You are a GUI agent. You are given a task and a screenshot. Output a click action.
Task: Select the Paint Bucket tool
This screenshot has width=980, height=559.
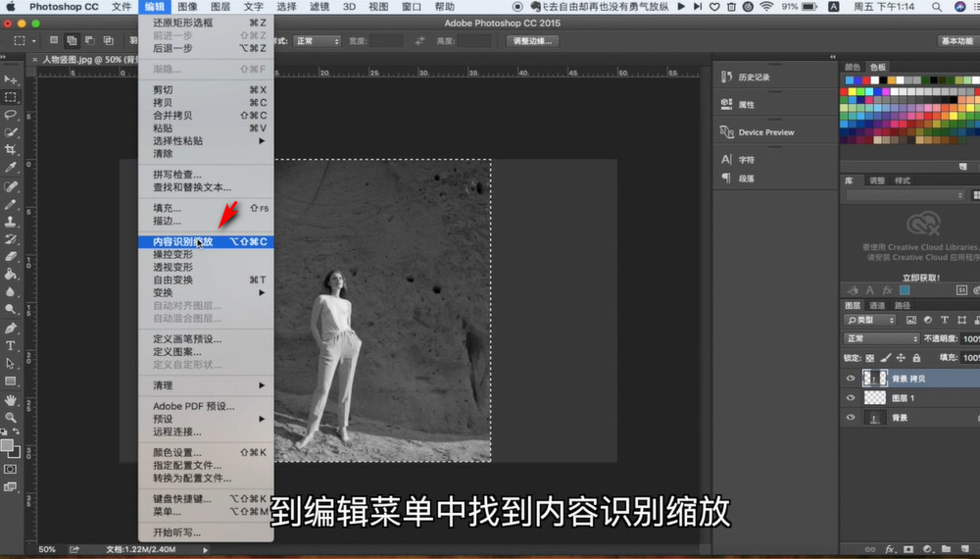tap(11, 274)
